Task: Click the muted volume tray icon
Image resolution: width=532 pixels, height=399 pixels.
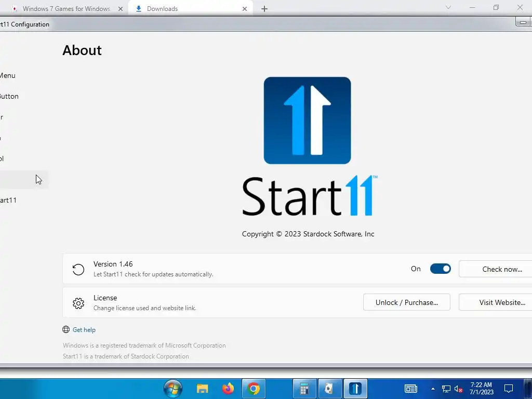Action: (458, 389)
